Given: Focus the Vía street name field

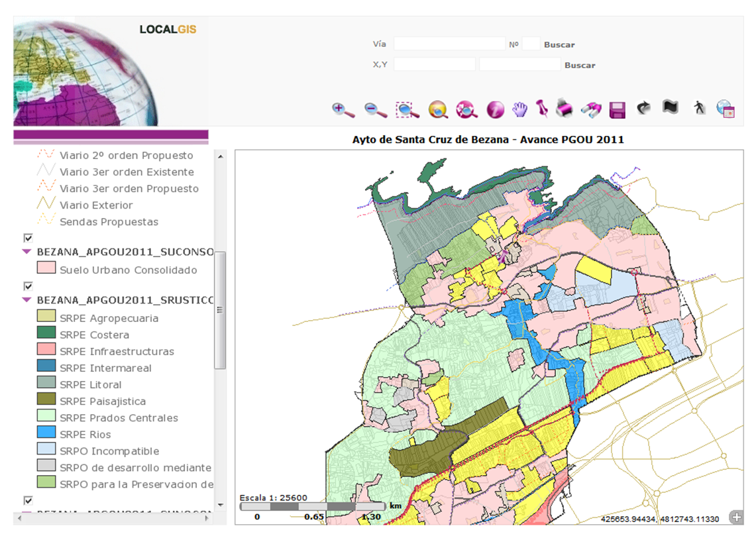Looking at the screenshot, I should pos(449,44).
